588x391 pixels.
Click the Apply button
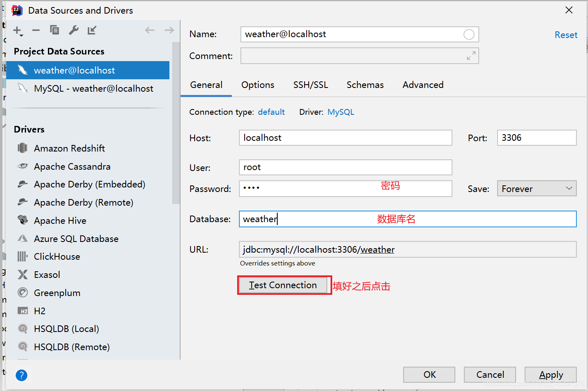tap(551, 374)
